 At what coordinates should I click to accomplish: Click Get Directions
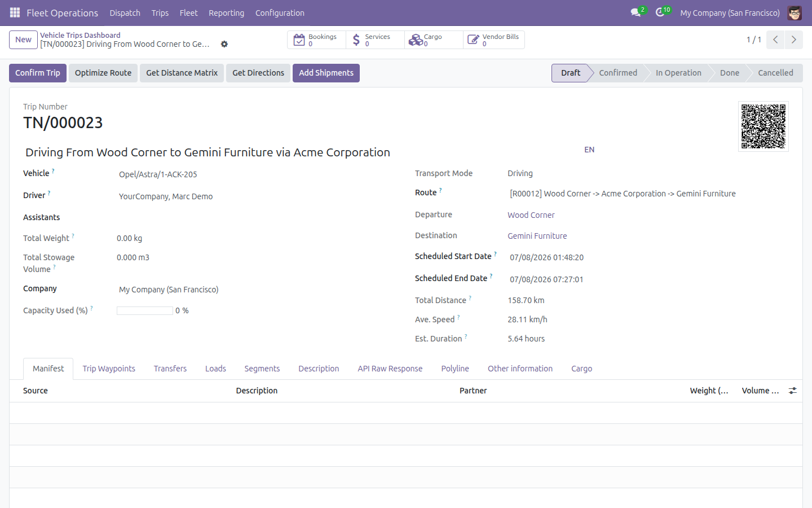coord(258,73)
